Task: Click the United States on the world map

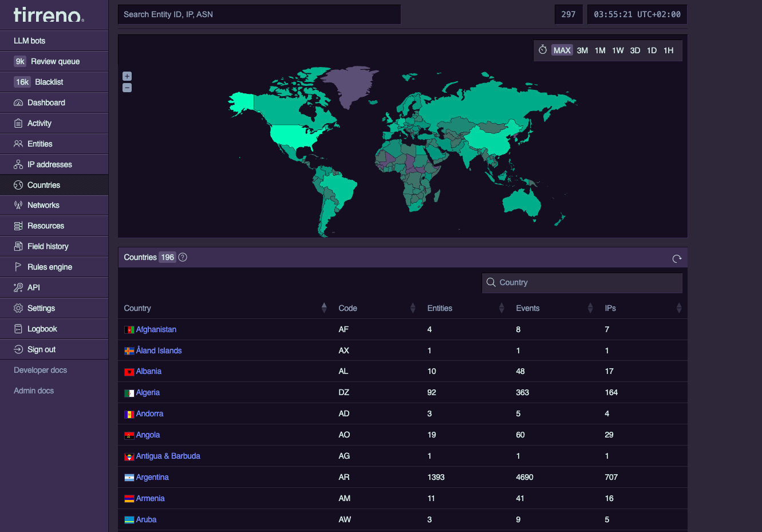Action: tap(295, 135)
